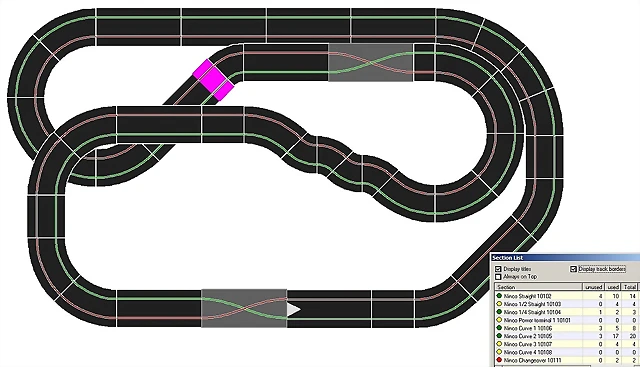Sort list by unused column header
The height and width of the screenshot is (367, 640).
click(593, 287)
